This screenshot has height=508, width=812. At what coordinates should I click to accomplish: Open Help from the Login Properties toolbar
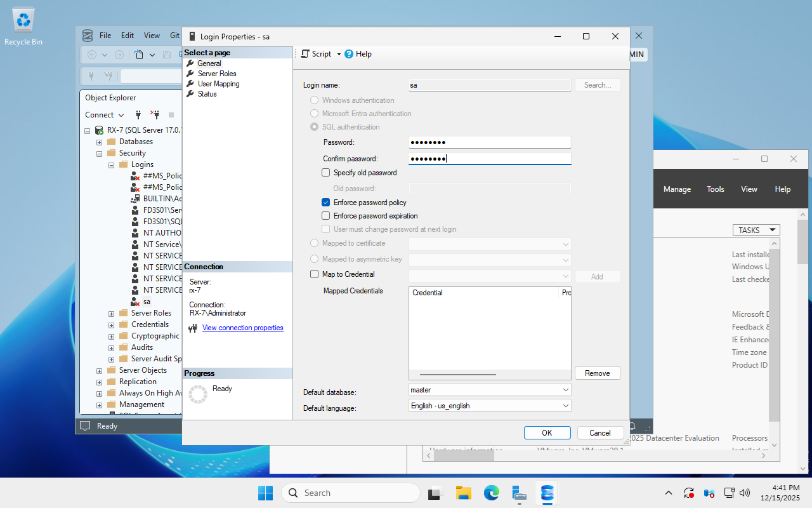click(358, 54)
